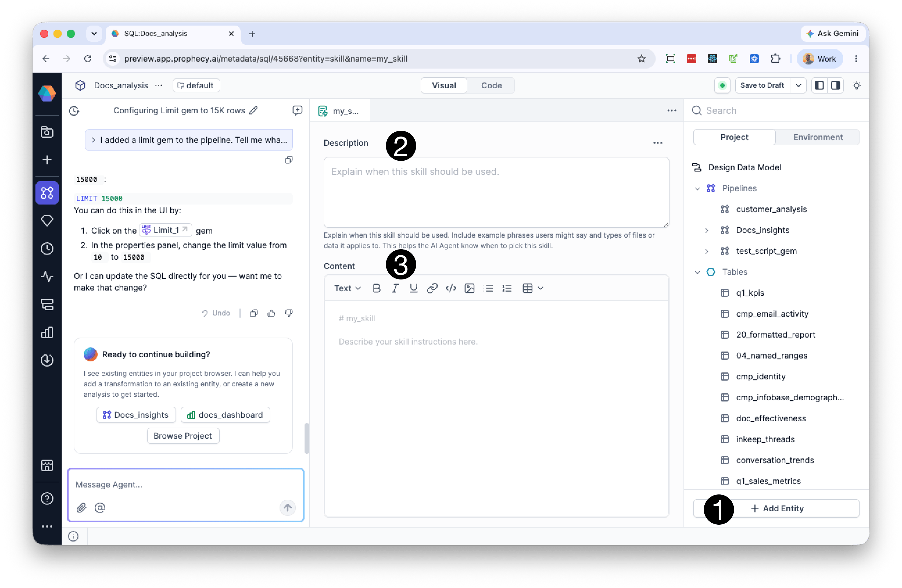Screen dimensions: 902x588
Task: Open the Text style dropdown
Action: [347, 288]
